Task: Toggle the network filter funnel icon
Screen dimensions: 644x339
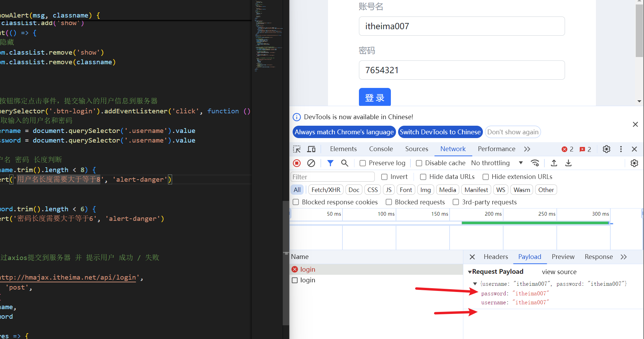Action: pos(330,163)
